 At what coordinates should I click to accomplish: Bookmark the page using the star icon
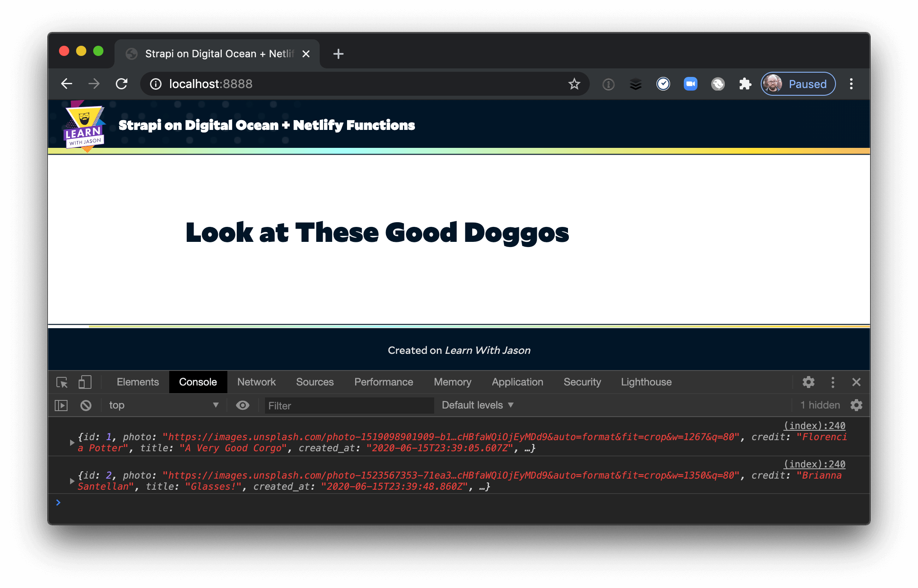coord(574,84)
